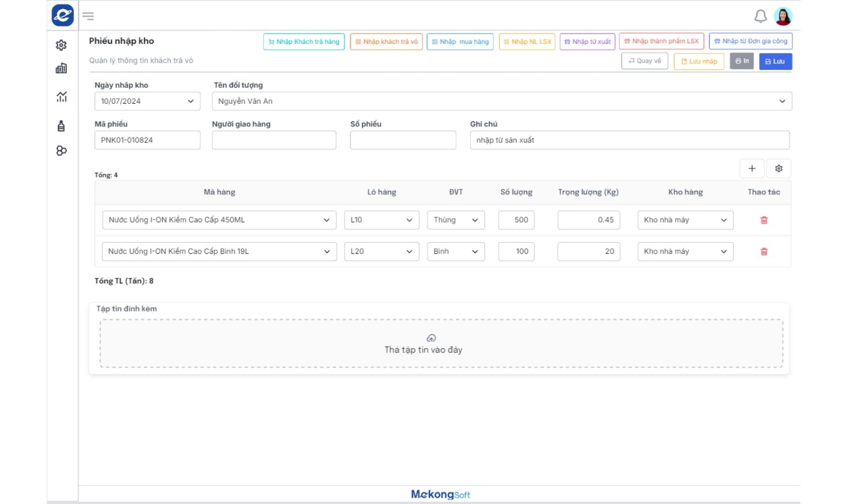The width and height of the screenshot is (847, 504).
Task: Click the blue Lưu button
Action: (775, 61)
